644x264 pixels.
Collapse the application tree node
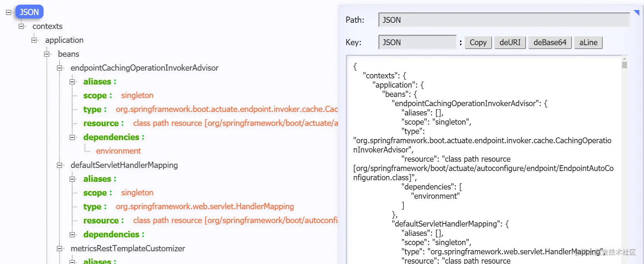coord(34,40)
